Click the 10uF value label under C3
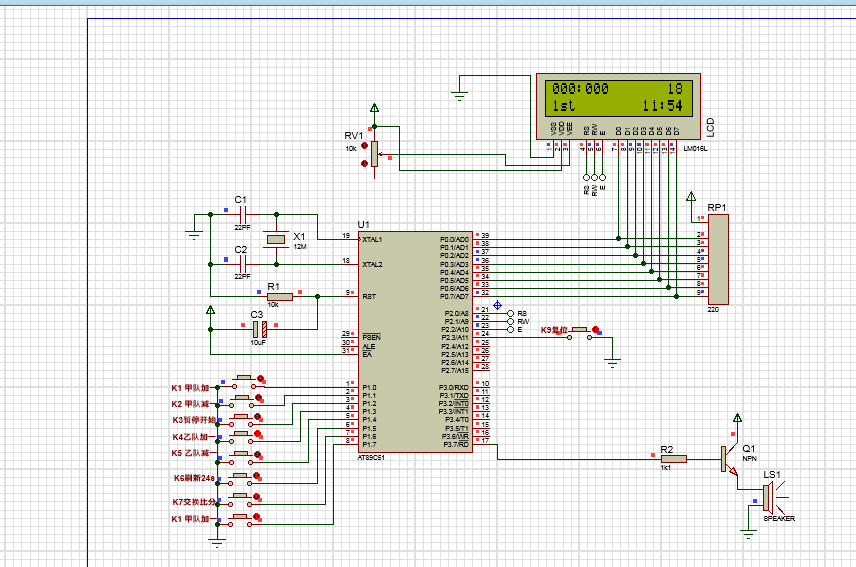 pyautogui.click(x=258, y=343)
